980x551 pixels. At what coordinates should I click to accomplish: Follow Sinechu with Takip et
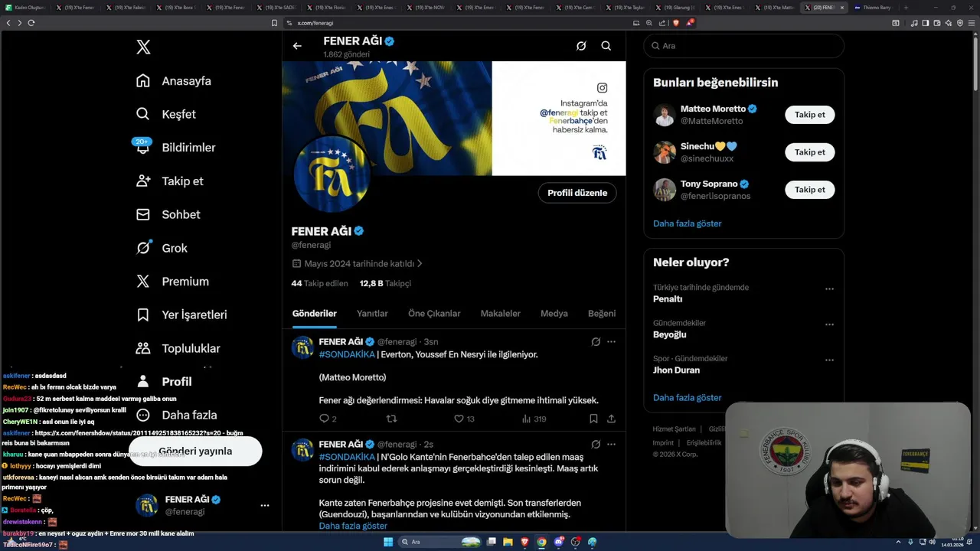point(809,152)
